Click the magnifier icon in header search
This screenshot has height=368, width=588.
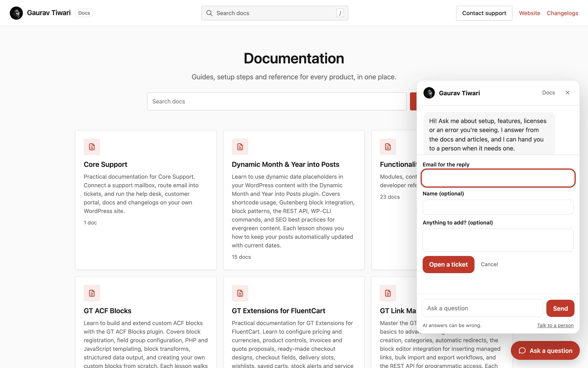tap(209, 13)
